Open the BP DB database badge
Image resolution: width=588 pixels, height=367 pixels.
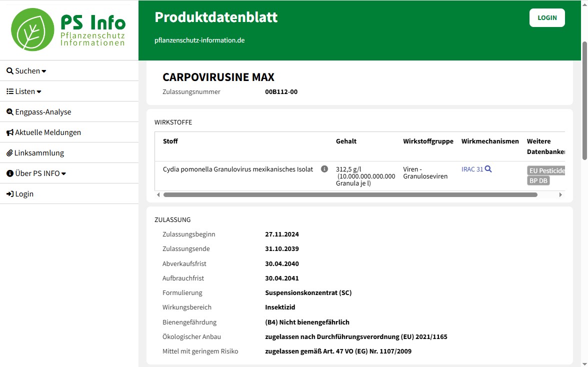538,180
